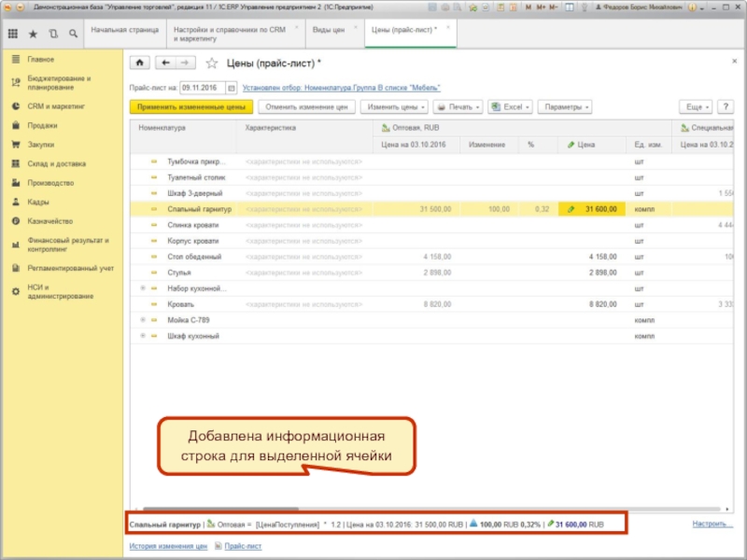Screen dimensions: 747x560
Task: Click the price list date input field
Action: point(197,89)
